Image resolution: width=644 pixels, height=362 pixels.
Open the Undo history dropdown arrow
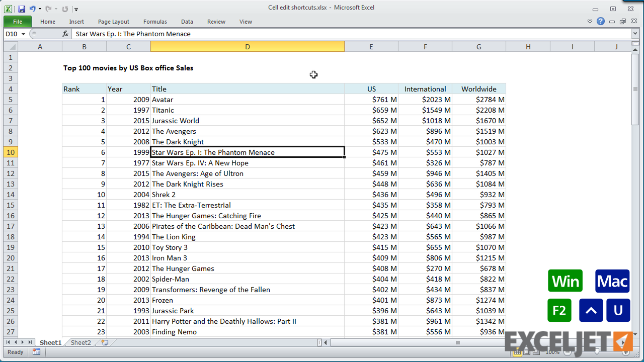pyautogui.click(x=40, y=9)
